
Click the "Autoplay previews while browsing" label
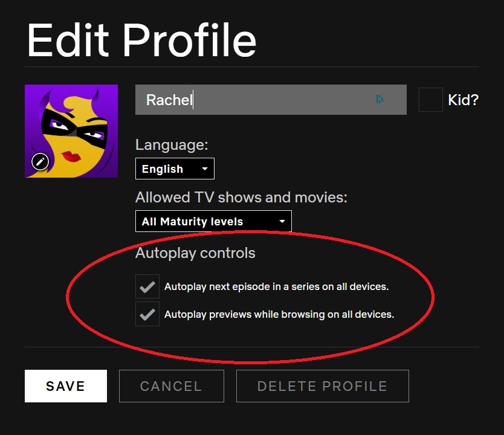pyautogui.click(x=279, y=314)
